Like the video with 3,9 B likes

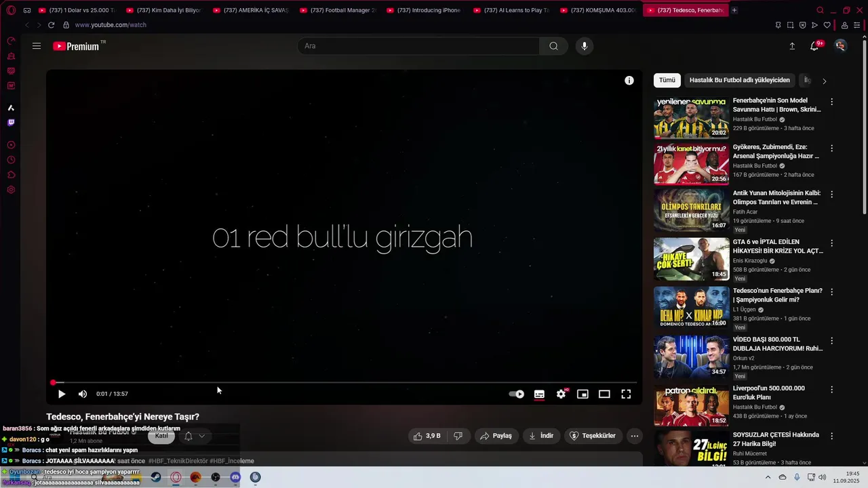(x=427, y=436)
